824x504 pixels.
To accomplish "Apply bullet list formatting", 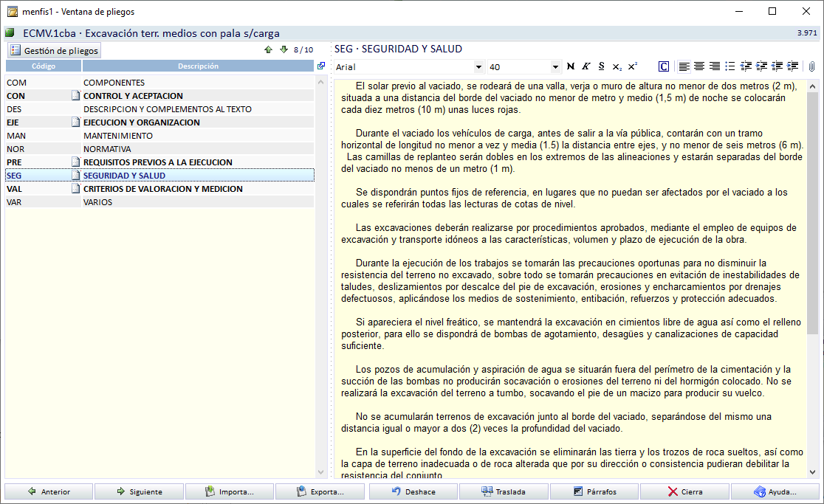I will (730, 66).
